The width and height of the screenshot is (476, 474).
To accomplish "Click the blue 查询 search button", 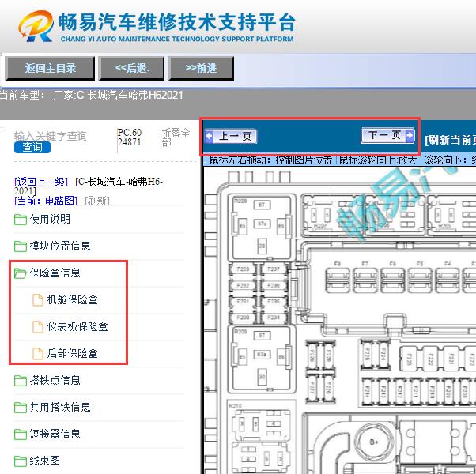I will click(x=32, y=148).
